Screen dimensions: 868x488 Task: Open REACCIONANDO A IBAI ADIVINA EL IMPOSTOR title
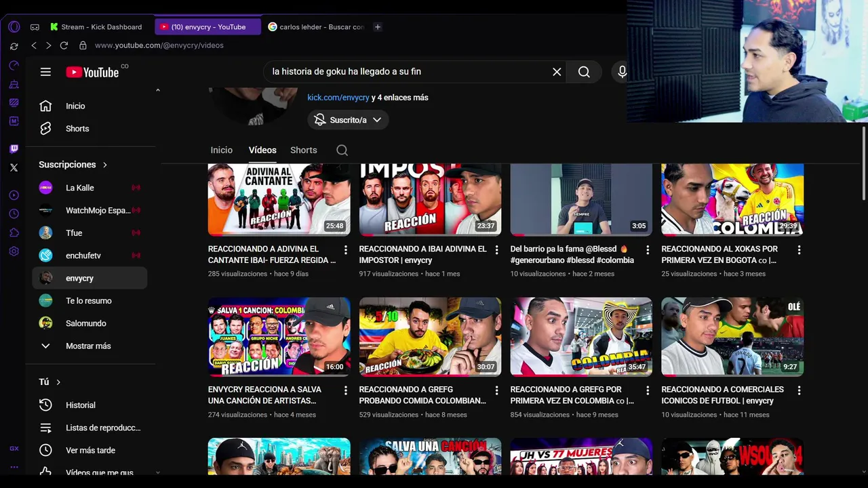click(x=422, y=255)
